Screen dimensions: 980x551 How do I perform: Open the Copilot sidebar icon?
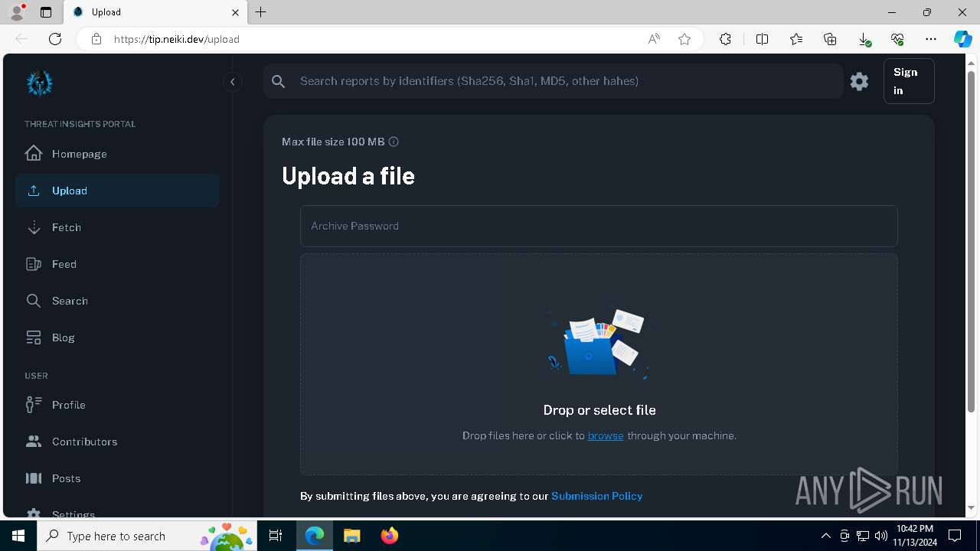[962, 39]
